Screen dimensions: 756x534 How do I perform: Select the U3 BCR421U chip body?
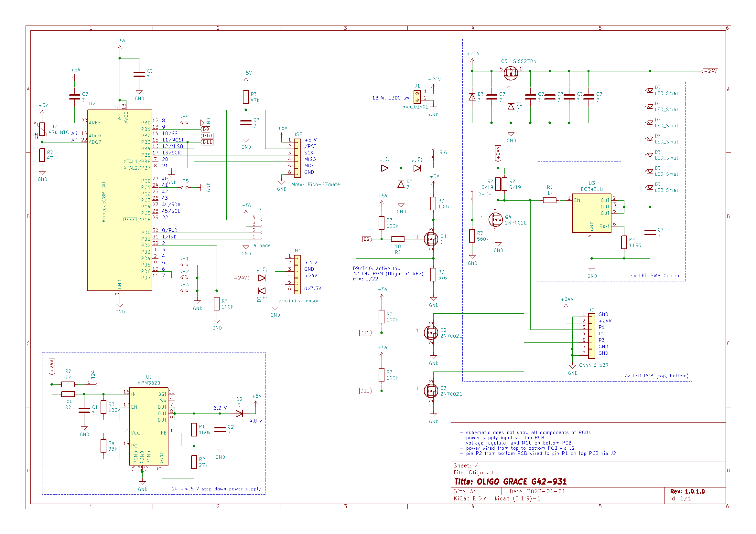pos(591,213)
